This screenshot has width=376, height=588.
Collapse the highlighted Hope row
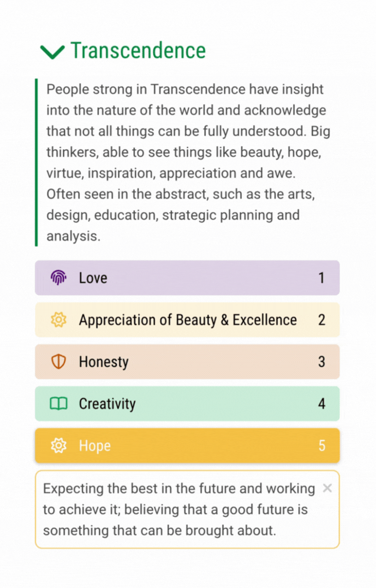pos(188,445)
